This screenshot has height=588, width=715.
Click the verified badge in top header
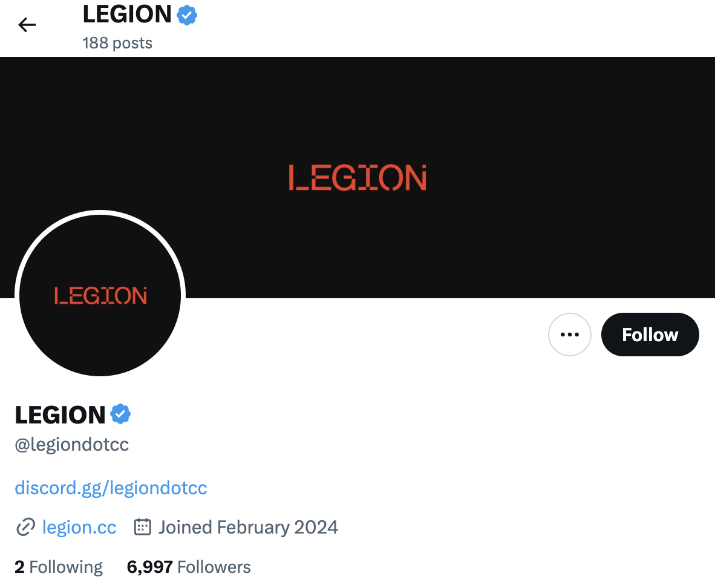click(x=188, y=15)
